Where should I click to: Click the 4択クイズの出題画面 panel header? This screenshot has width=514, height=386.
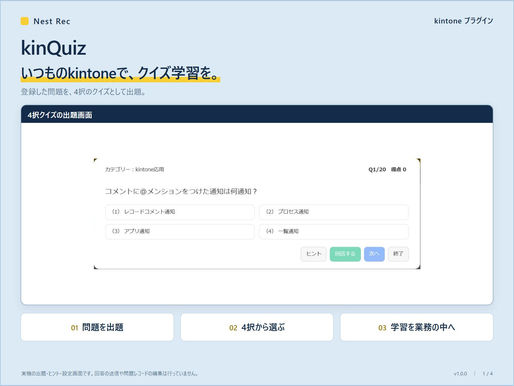[257, 114]
